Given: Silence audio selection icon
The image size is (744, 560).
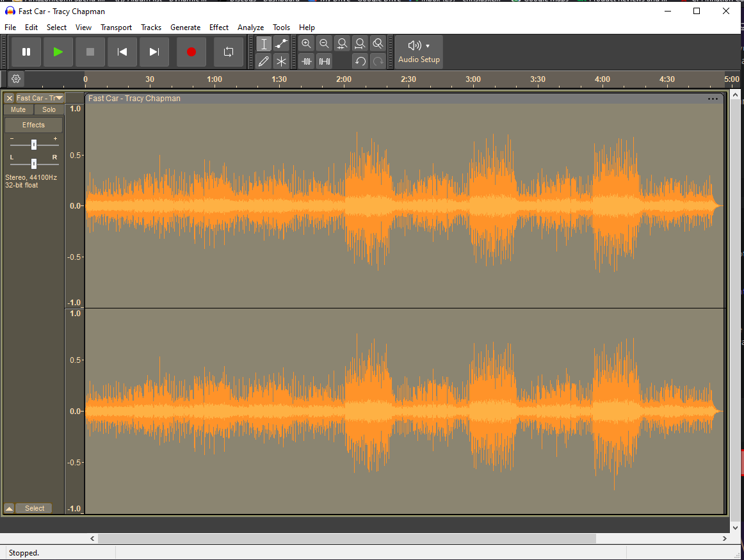Looking at the screenshot, I should [324, 61].
